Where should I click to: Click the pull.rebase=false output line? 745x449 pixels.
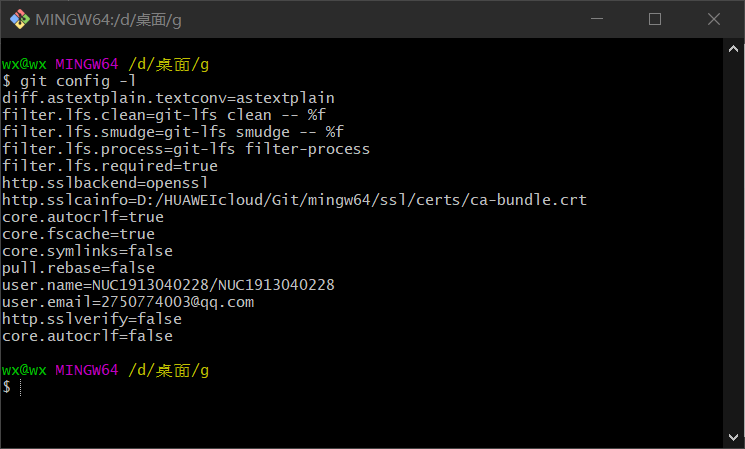click(78, 268)
